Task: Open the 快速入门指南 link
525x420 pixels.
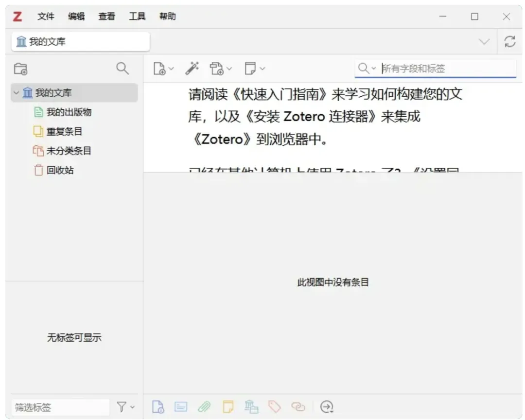Action: 280,94
